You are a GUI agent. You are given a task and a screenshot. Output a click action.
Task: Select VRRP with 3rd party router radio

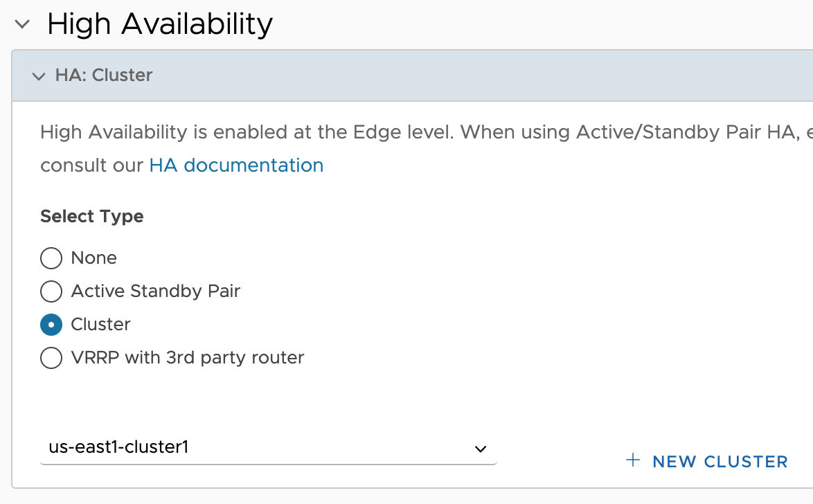[x=51, y=358]
